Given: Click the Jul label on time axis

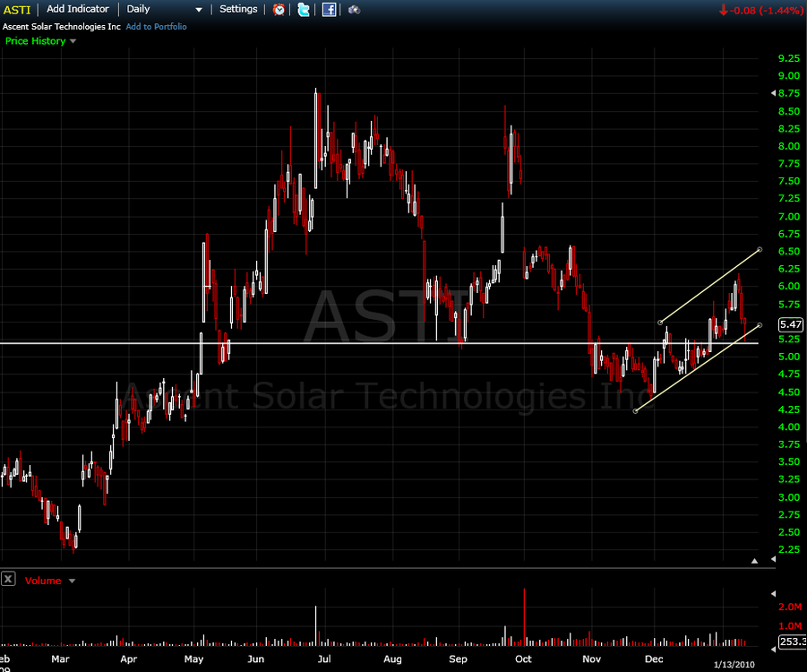Looking at the screenshot, I should [324, 659].
